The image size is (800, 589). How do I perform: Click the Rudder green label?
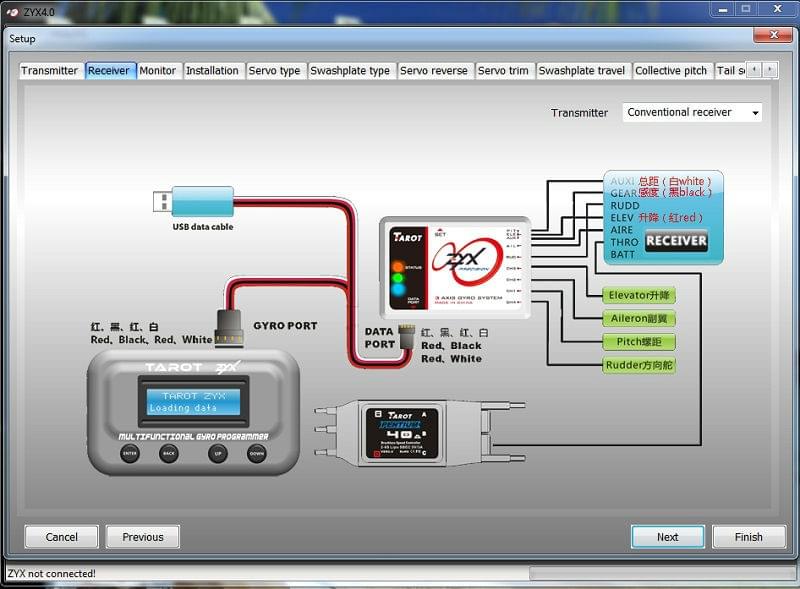639,365
